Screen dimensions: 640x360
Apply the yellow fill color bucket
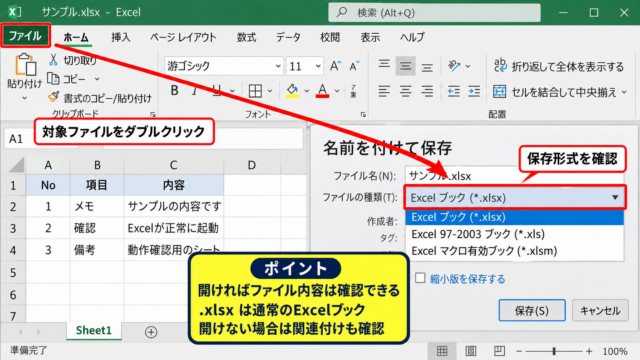tap(292, 91)
